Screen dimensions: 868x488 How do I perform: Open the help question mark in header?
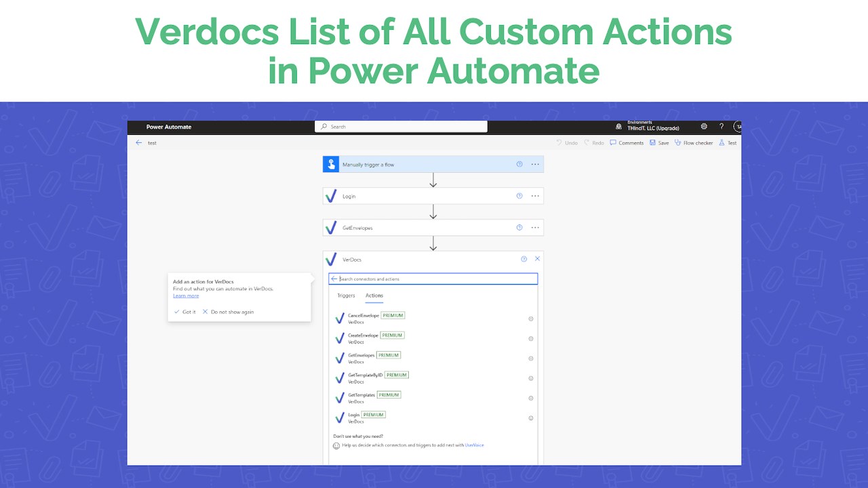coord(722,127)
